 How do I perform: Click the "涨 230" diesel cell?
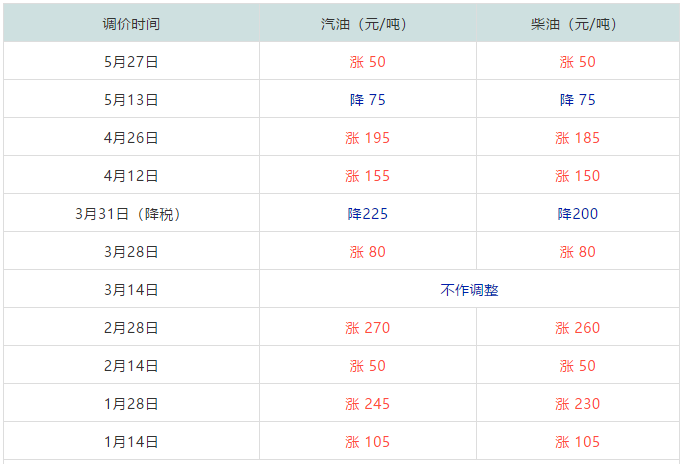(578, 403)
